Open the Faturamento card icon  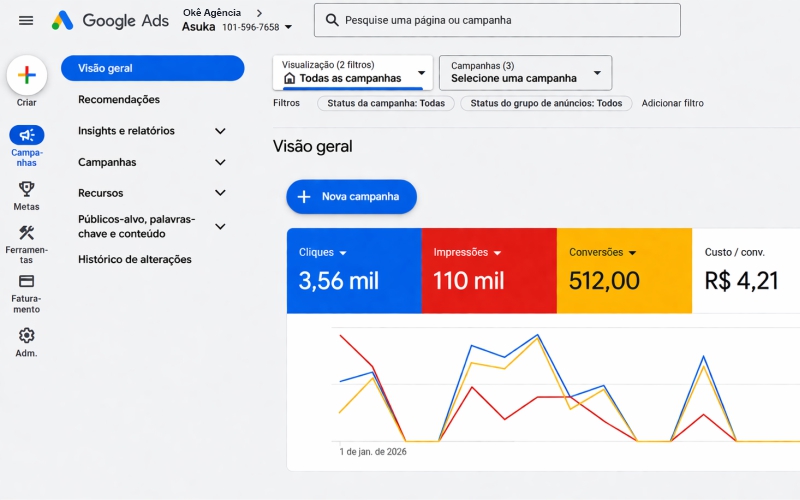click(27, 281)
